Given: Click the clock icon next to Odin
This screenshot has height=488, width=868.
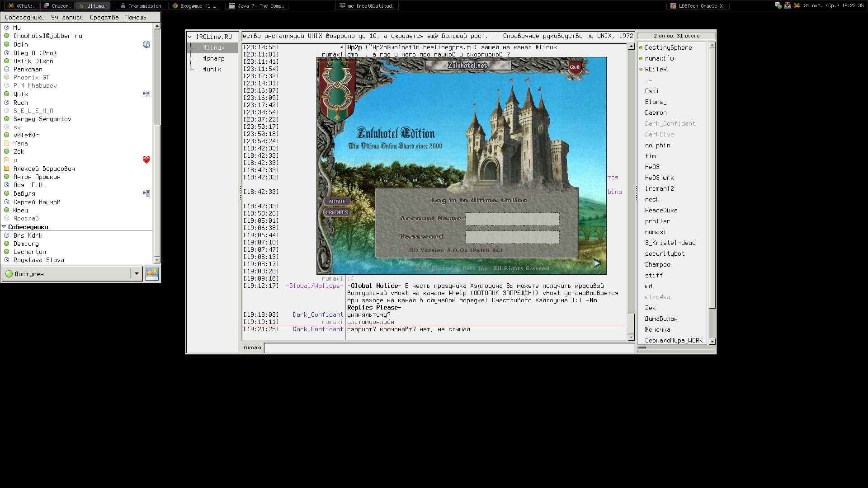Looking at the screenshot, I should 146,44.
